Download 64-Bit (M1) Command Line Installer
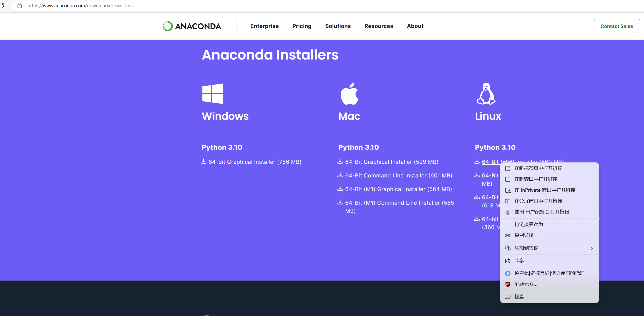This screenshot has height=316, width=644. (x=399, y=207)
